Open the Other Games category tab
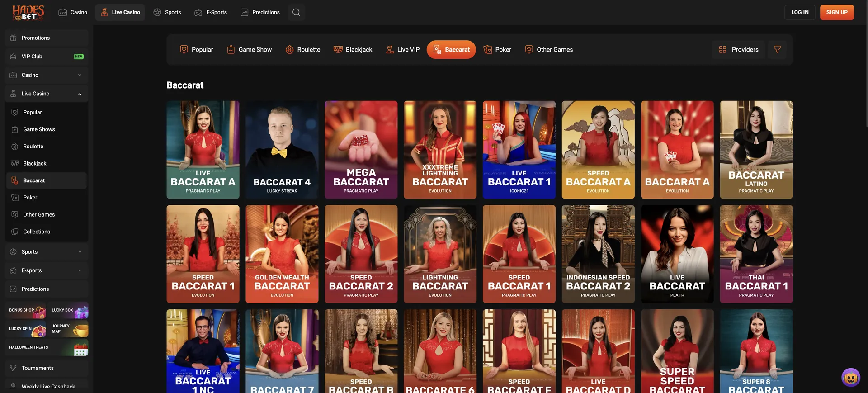The height and width of the screenshot is (393, 868). [549, 50]
